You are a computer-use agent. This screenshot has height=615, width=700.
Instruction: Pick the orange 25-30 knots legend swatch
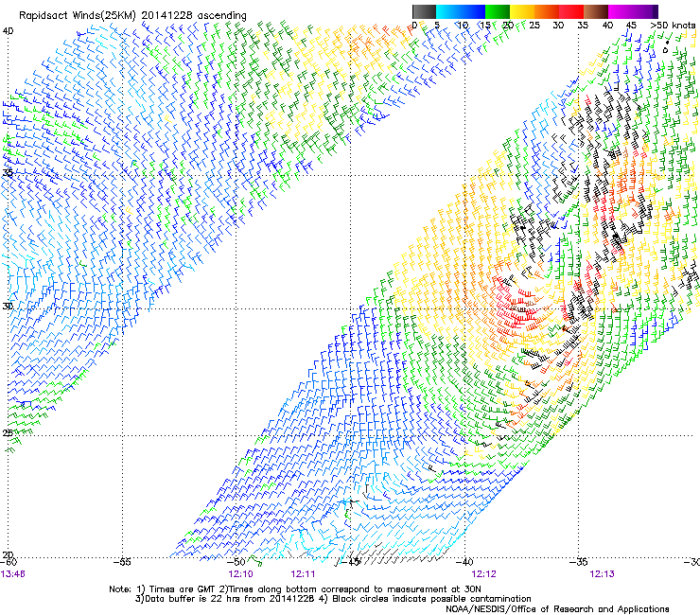tap(547, 11)
